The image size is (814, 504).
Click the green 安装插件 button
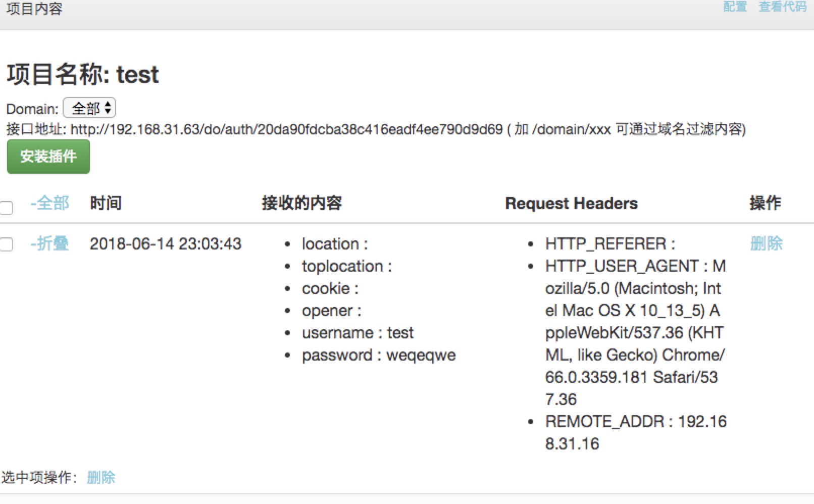point(48,157)
